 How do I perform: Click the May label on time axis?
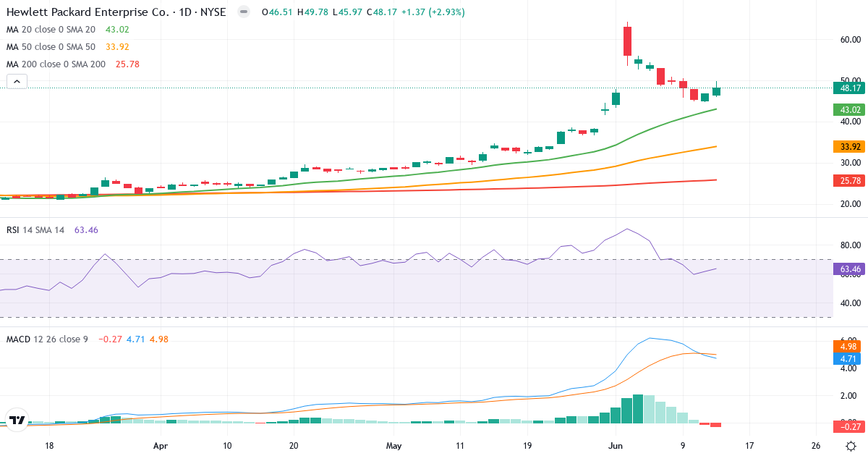tap(393, 446)
